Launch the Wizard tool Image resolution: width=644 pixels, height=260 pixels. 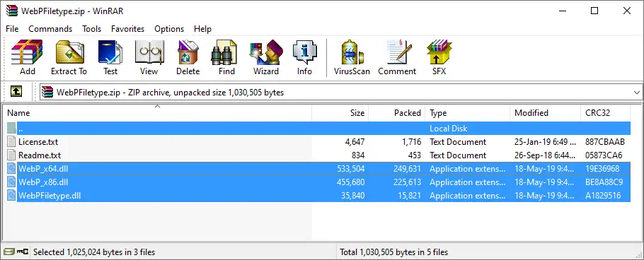point(265,58)
